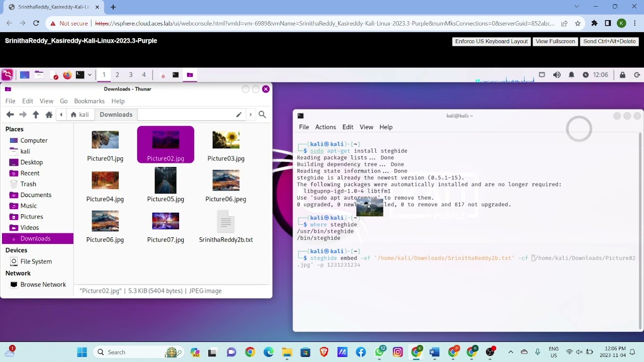Screen dimensions: 644x362
Task: Open Thunar search magnifier
Action: coord(262,115)
